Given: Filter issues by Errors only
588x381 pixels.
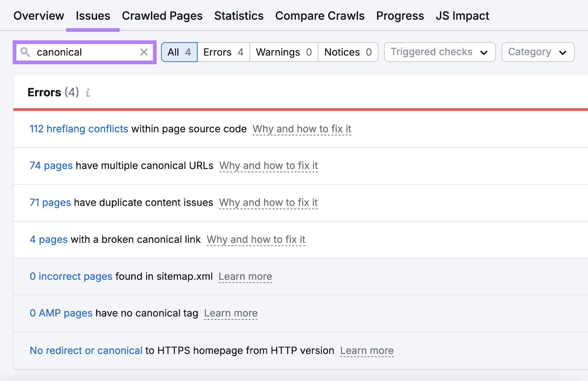Looking at the screenshot, I should click(x=223, y=52).
